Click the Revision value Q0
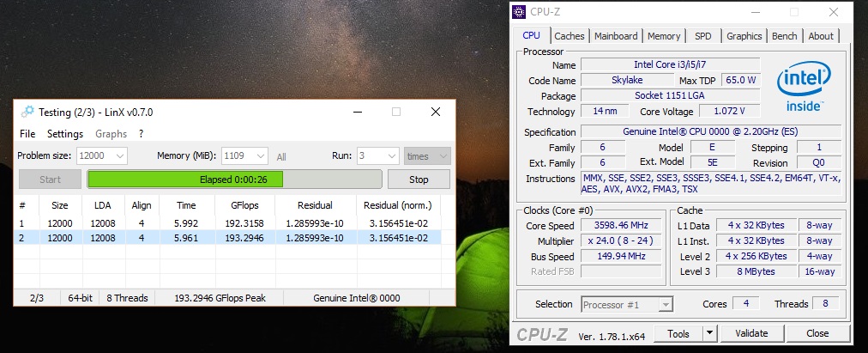 pos(819,163)
